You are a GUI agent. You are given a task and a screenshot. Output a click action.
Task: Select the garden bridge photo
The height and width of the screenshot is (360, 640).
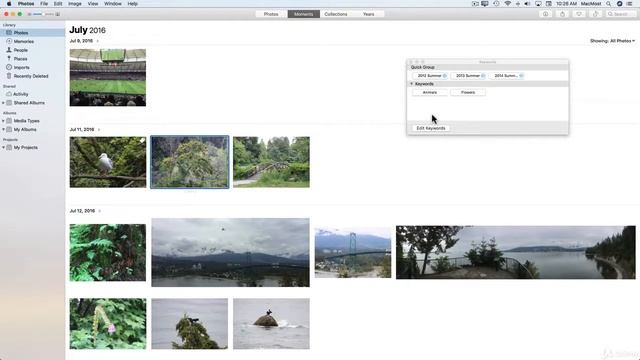271,162
